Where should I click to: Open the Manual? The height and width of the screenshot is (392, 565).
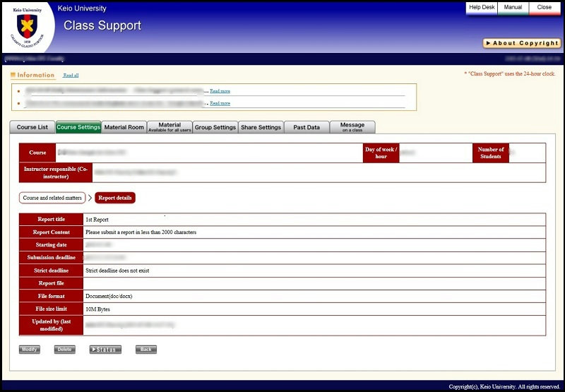513,7
